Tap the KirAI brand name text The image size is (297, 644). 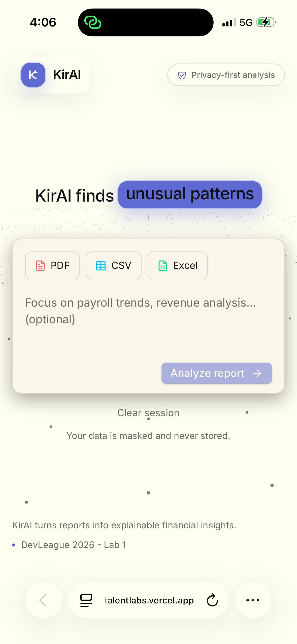(67, 75)
